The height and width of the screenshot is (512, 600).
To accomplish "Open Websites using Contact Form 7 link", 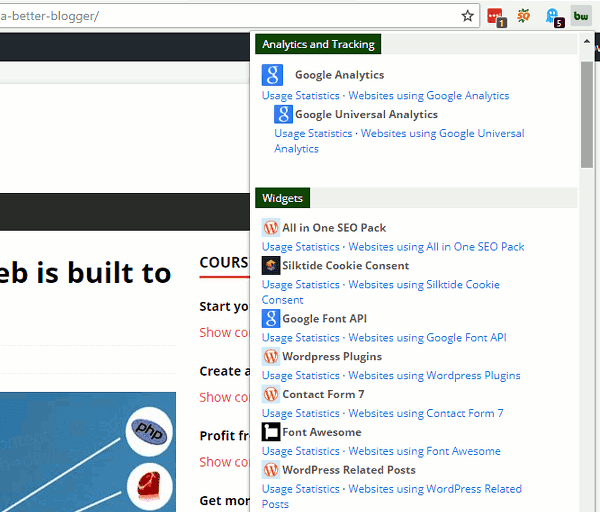I will click(426, 414).
